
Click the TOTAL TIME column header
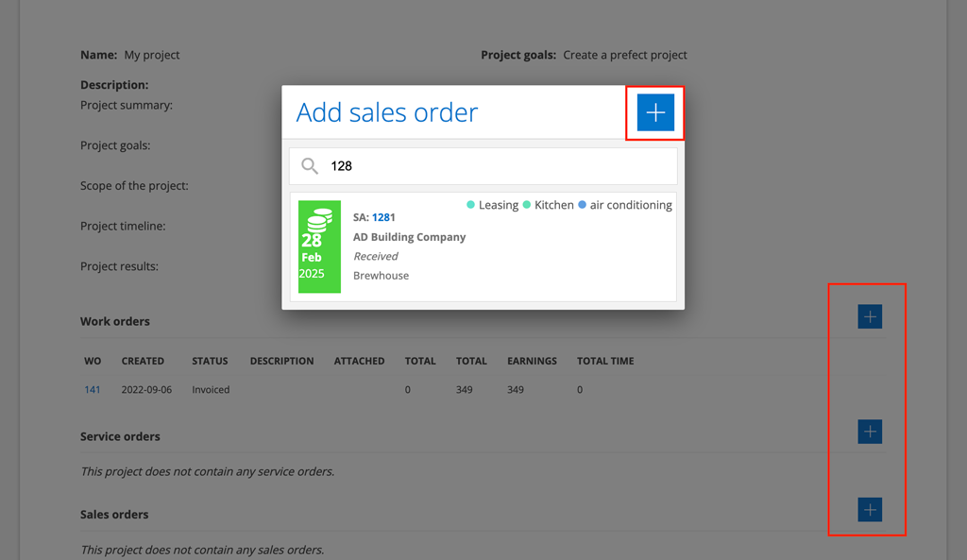[x=605, y=361]
